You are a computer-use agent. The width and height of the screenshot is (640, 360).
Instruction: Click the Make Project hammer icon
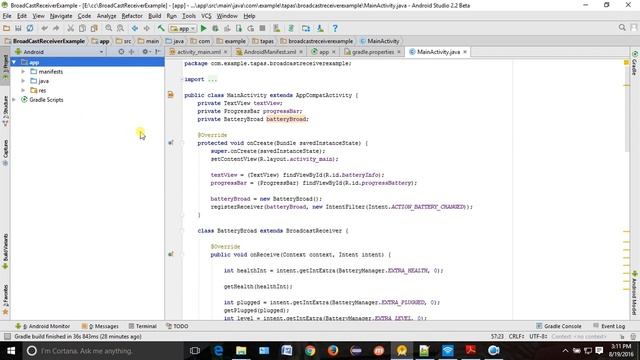(161, 28)
